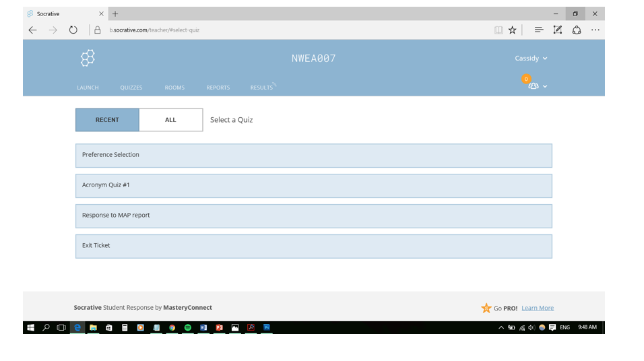Add page to favorites with star icon
Viewport: 644px width, 361px height.
click(x=513, y=30)
